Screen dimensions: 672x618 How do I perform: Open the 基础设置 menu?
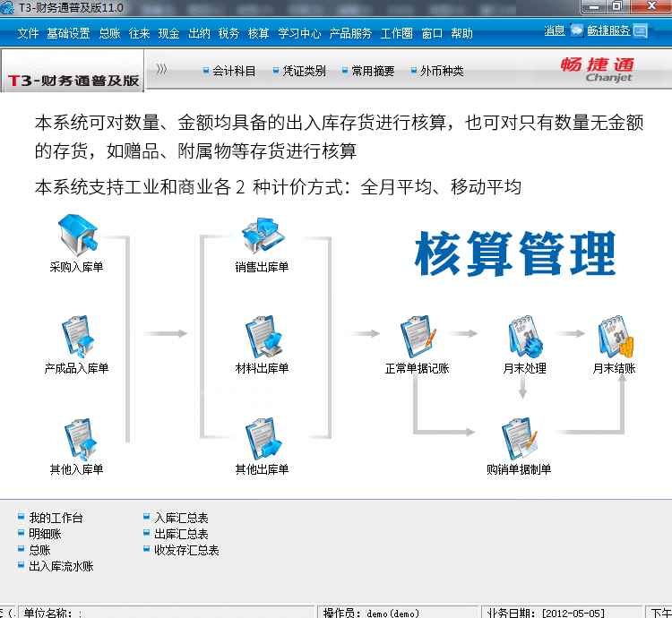pos(68,33)
